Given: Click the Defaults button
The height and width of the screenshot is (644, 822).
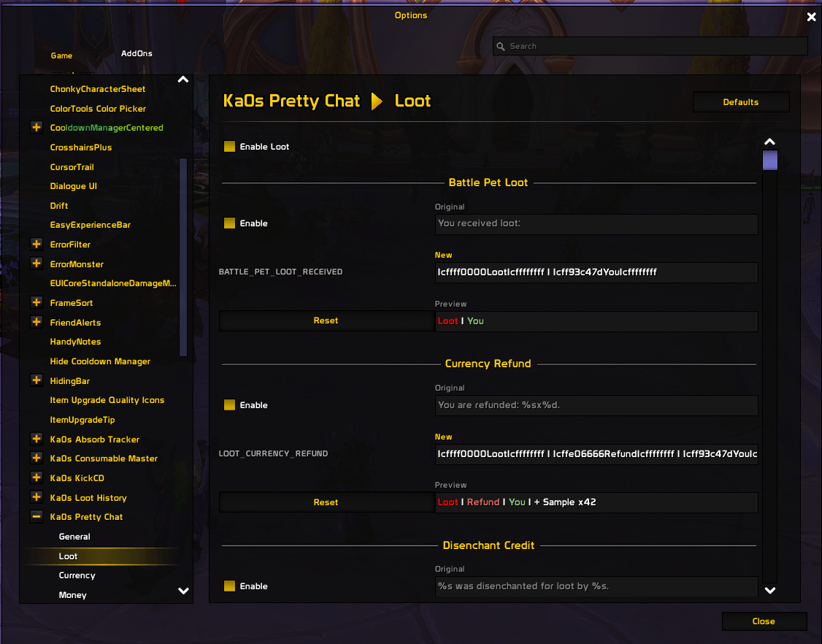Looking at the screenshot, I should point(741,102).
